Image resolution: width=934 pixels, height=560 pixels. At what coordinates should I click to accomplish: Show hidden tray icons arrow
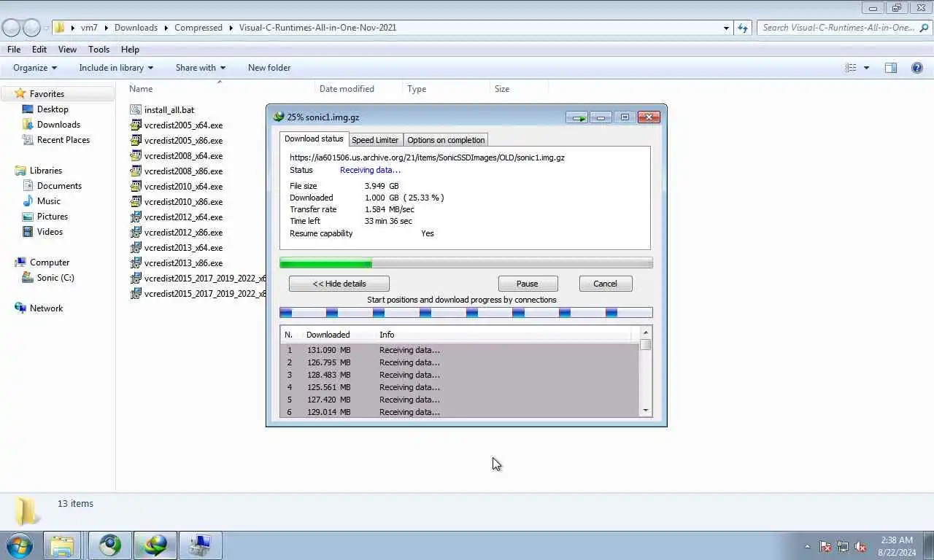[807, 546]
